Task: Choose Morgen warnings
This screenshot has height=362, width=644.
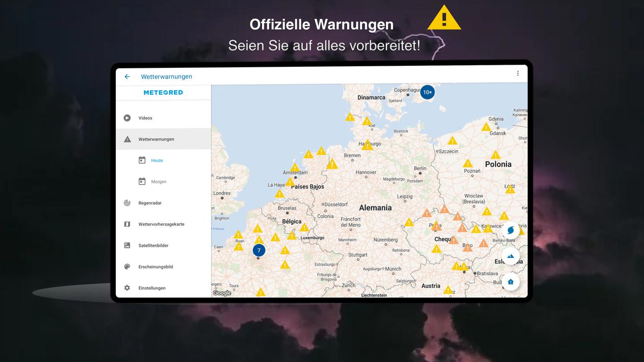Action: coord(159,182)
